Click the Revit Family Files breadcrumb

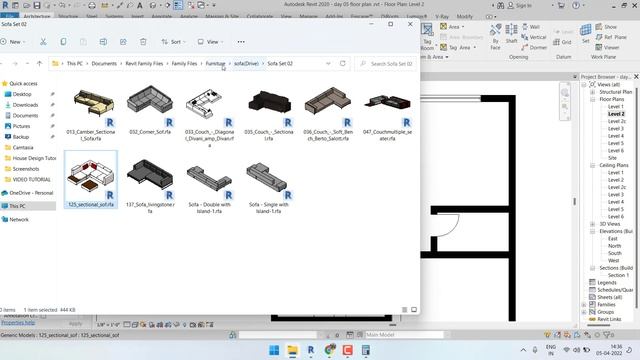coord(144,64)
